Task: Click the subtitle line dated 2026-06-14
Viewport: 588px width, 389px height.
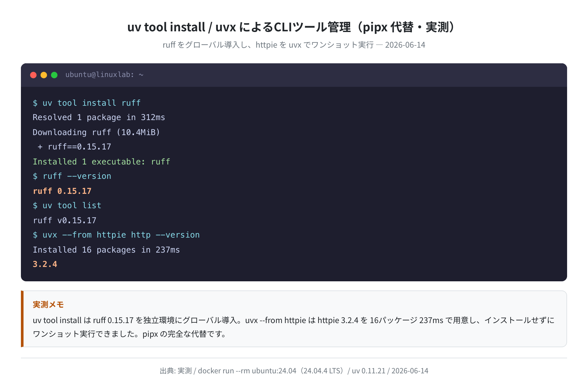Action: (294, 45)
